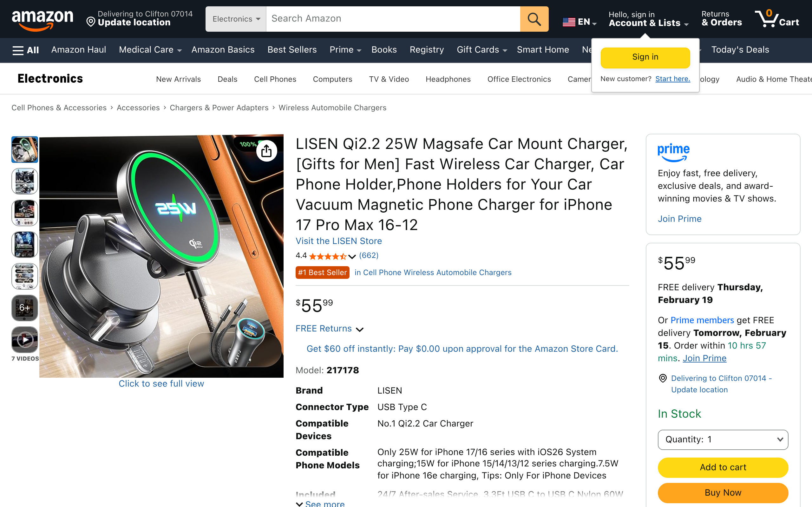Click into the Search Amazon field
Screen dimensions: 812x507
tap(393, 19)
